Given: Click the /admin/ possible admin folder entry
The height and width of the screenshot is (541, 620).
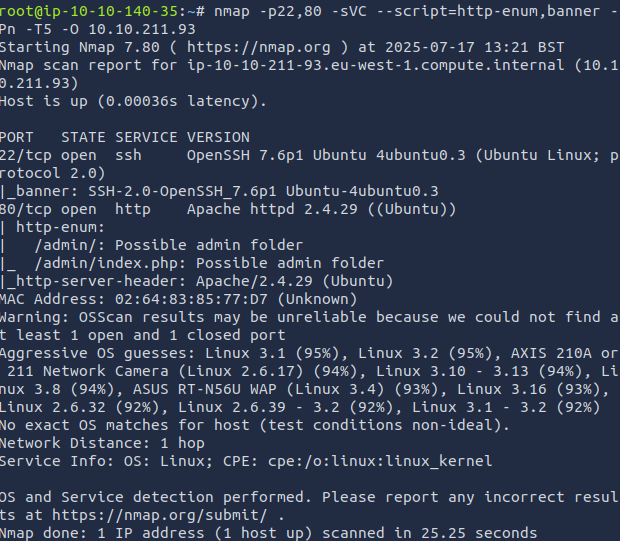Looking at the screenshot, I should click(169, 245).
